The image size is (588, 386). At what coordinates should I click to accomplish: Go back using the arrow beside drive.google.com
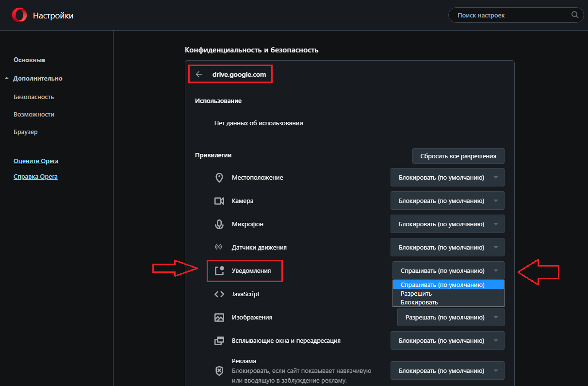tap(199, 74)
